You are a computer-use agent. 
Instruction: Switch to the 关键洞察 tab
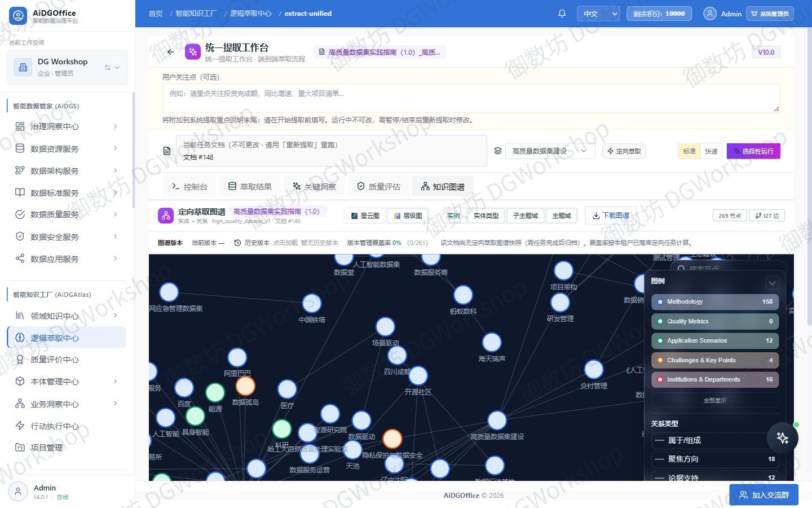click(314, 187)
